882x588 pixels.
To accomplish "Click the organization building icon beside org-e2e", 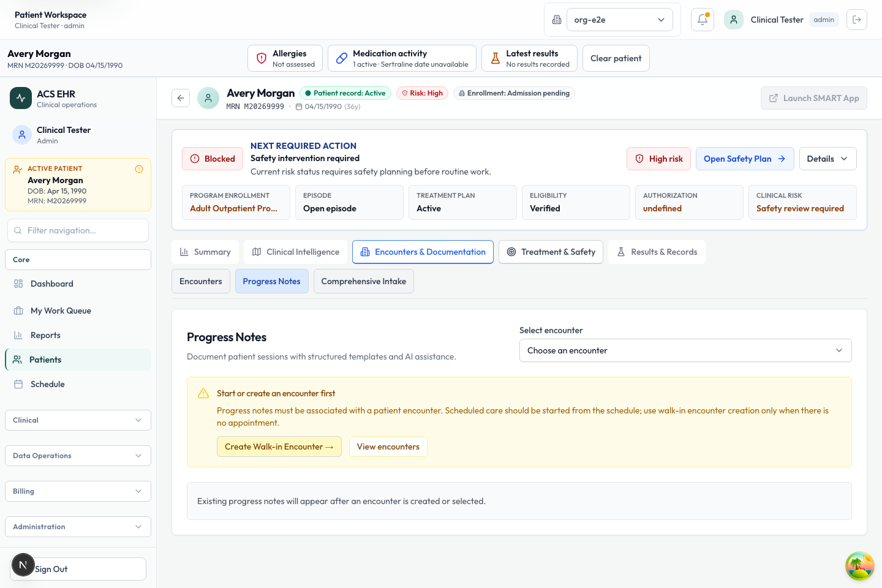I will (x=557, y=20).
